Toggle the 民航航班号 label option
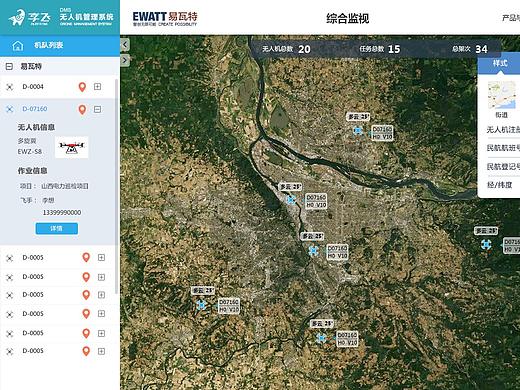This screenshot has width=520, height=390. (x=503, y=147)
